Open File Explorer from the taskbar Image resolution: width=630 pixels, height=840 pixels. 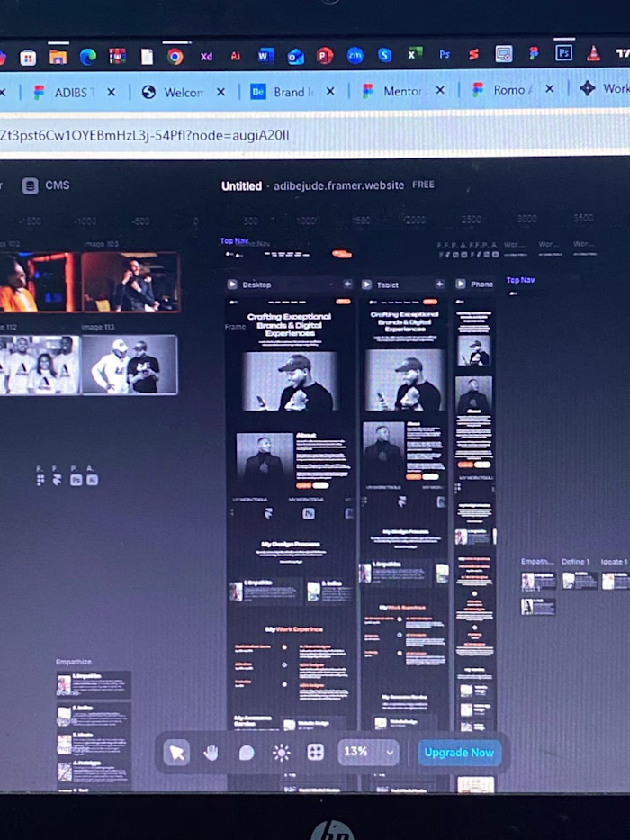pyautogui.click(x=58, y=57)
